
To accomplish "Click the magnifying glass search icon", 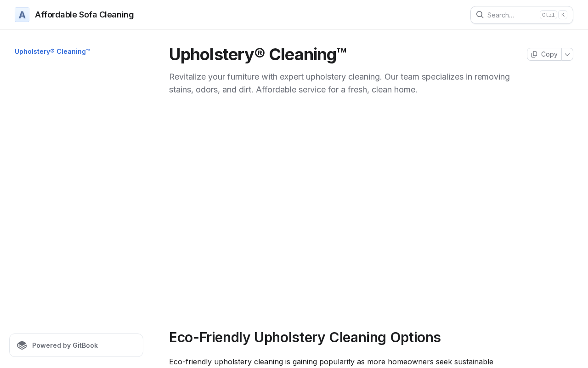I will 480,15.
